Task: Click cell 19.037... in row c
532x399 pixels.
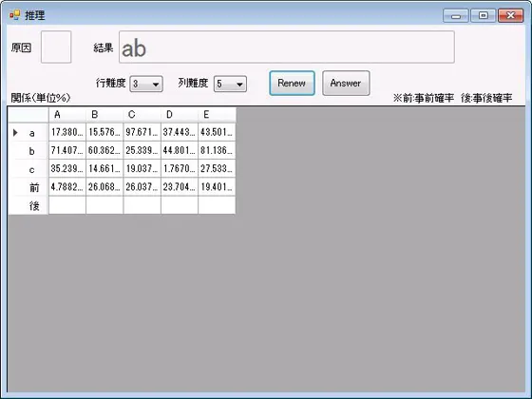Action: [x=142, y=169]
